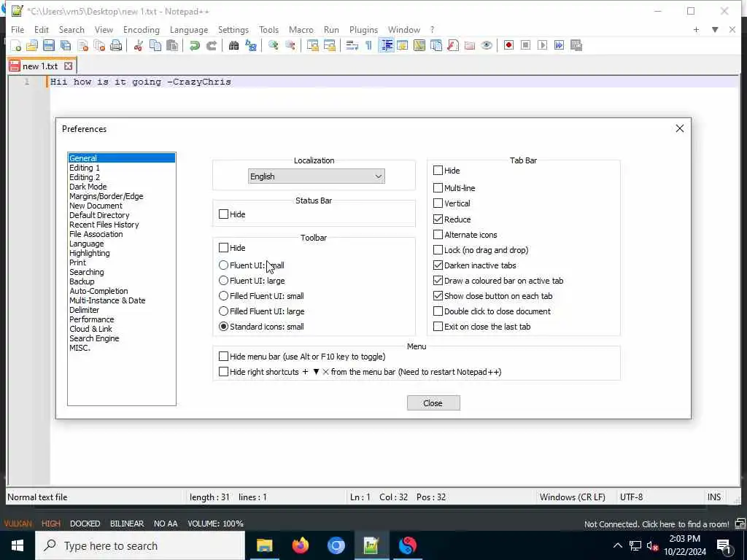
Task: Select Editing 1 category
Action: click(85, 168)
